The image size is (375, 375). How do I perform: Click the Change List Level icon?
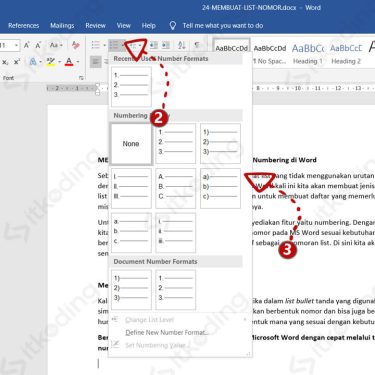pos(115,319)
